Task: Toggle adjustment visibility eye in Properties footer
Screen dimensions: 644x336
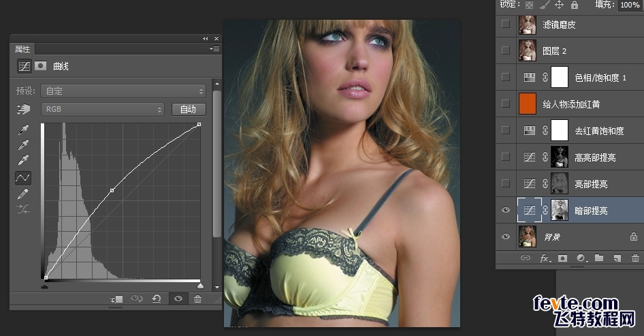Action: click(x=178, y=299)
